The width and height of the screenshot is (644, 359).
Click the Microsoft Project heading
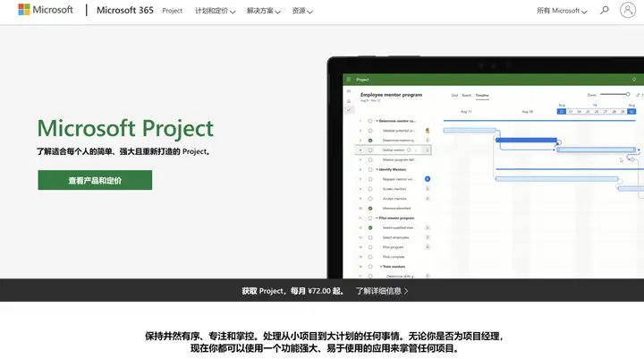[125, 128]
